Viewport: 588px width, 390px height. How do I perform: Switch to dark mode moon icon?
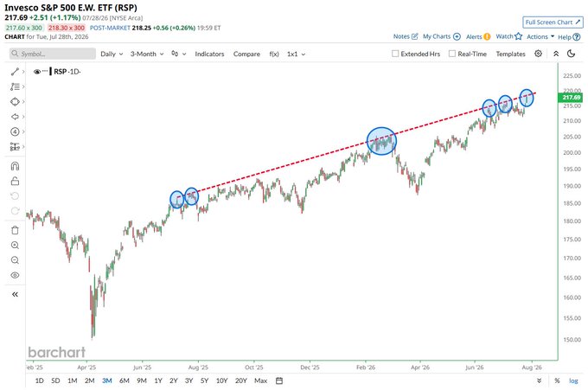(x=571, y=54)
